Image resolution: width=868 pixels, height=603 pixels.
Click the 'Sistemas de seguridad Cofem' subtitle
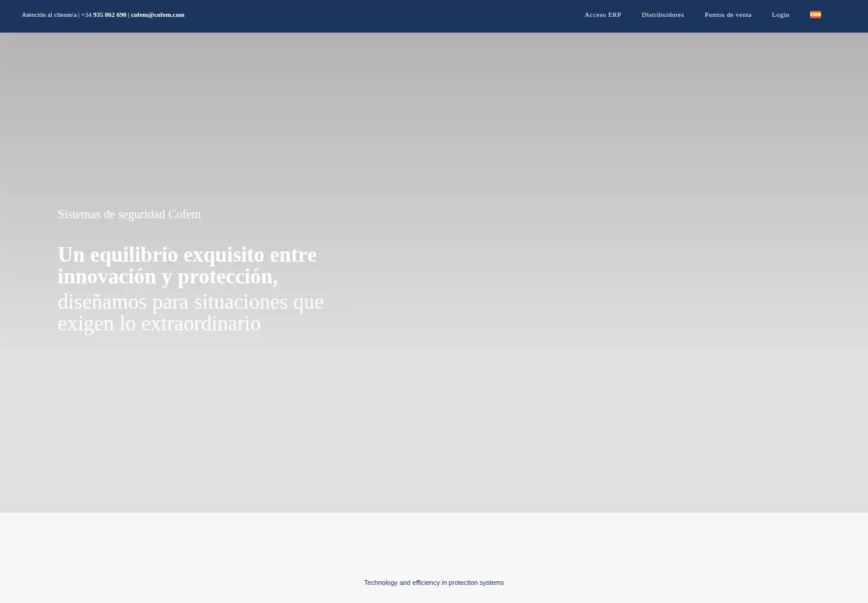[x=129, y=214]
